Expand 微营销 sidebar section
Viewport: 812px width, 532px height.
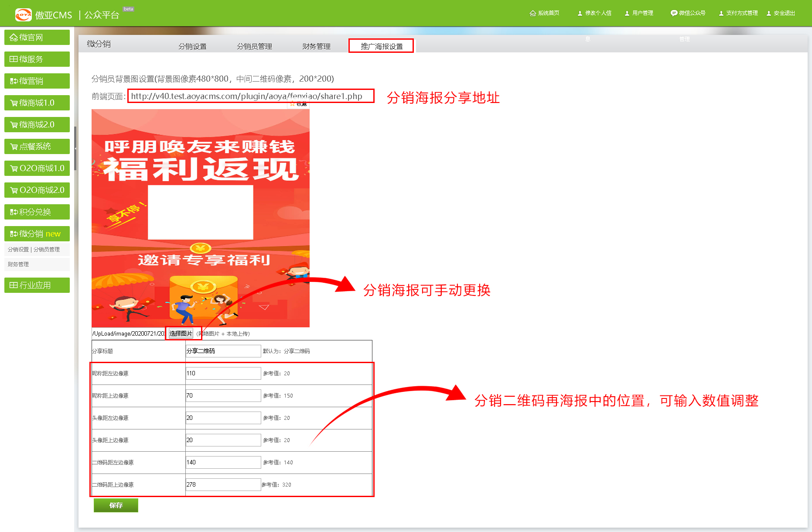coord(37,81)
